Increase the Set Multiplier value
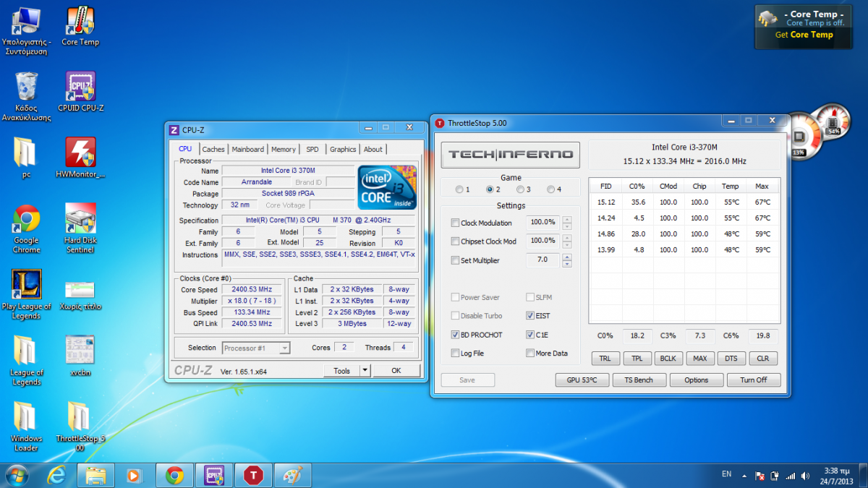This screenshot has width=868, height=488. point(566,257)
